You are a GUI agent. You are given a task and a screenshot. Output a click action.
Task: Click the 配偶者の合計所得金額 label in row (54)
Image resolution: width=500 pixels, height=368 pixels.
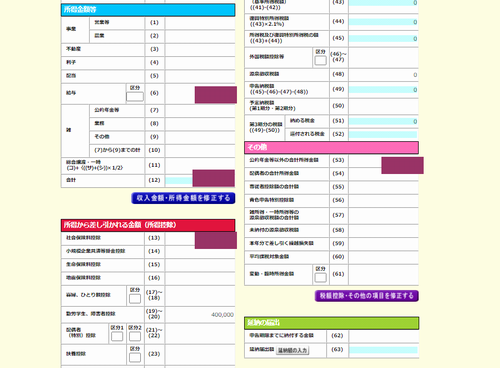point(274,173)
